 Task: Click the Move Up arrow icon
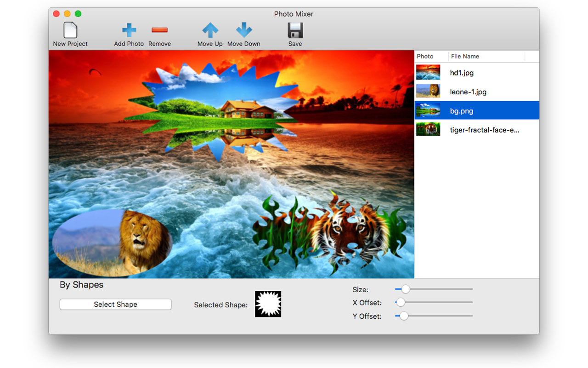pyautogui.click(x=210, y=30)
